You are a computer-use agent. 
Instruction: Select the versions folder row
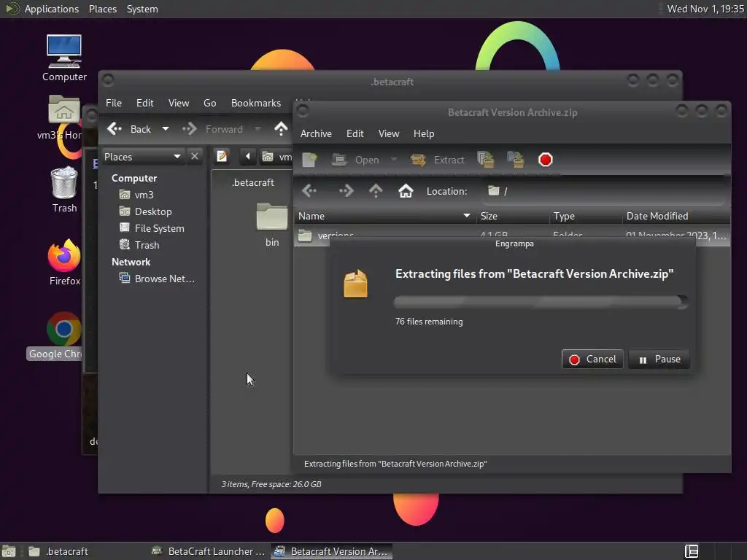(x=512, y=236)
